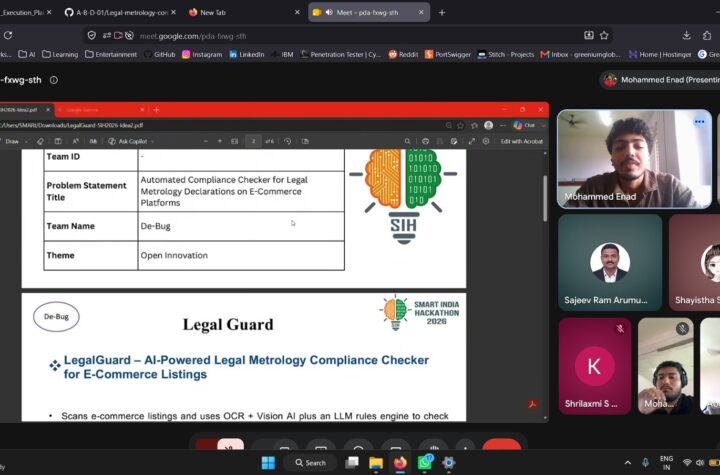
Task: Open the PortSwigger bookmark
Action: (448, 54)
